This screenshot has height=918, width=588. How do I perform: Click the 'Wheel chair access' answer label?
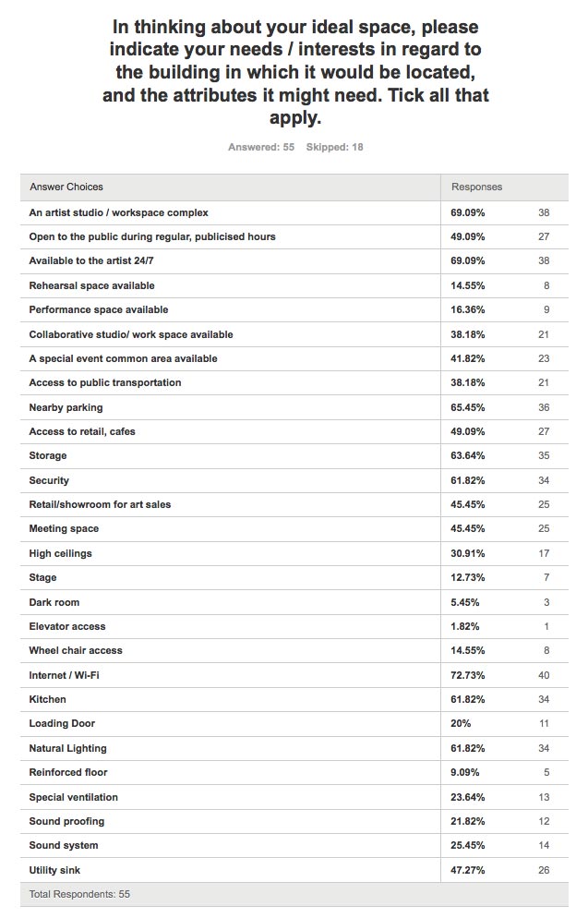click(76, 650)
